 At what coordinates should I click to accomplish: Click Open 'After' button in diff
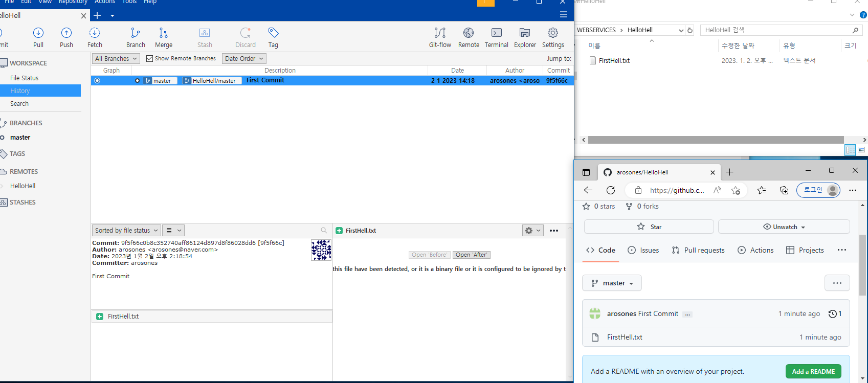(472, 255)
